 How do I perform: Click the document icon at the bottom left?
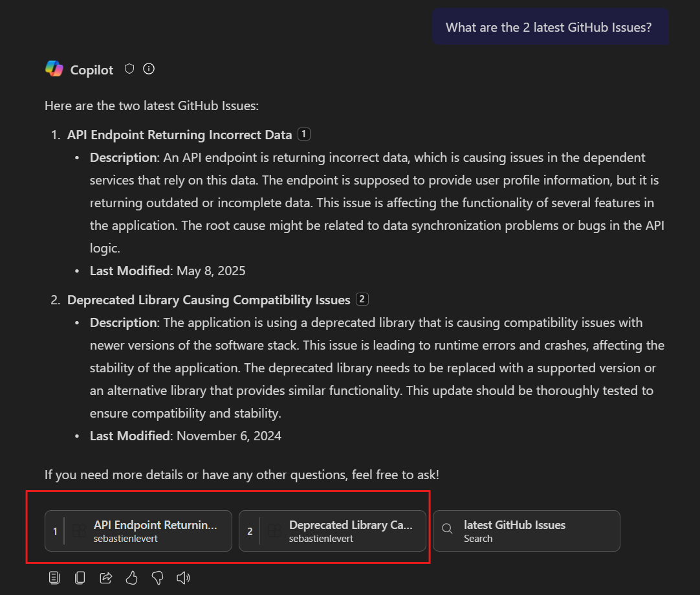point(54,578)
